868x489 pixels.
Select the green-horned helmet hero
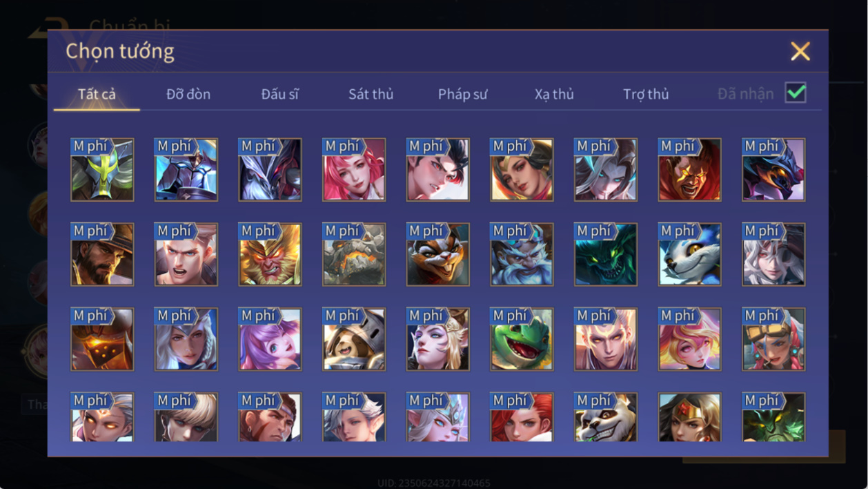tap(102, 170)
